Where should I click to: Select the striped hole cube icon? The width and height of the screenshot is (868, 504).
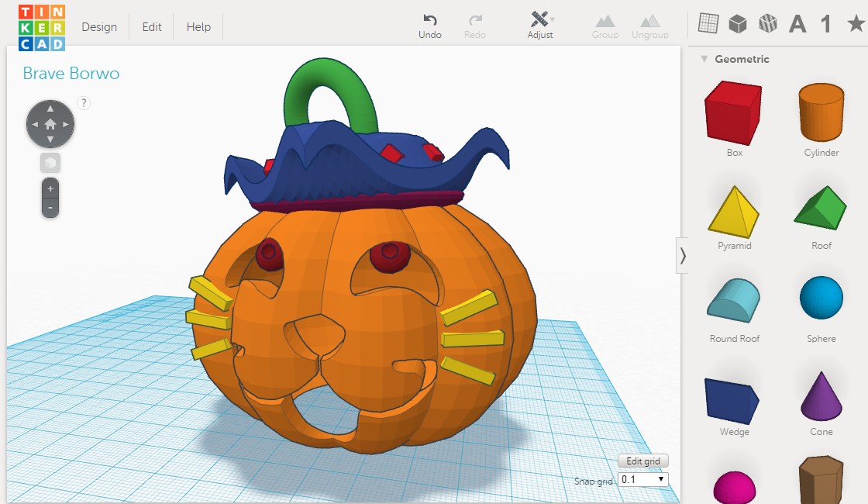[x=768, y=23]
